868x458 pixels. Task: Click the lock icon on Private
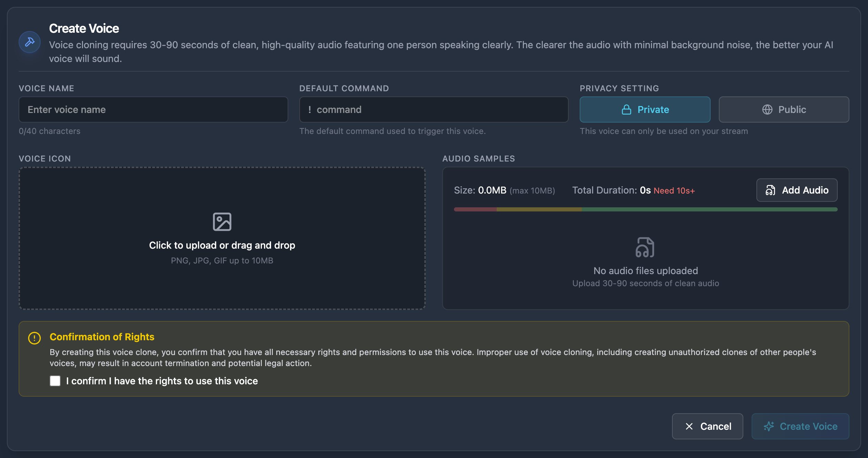626,110
